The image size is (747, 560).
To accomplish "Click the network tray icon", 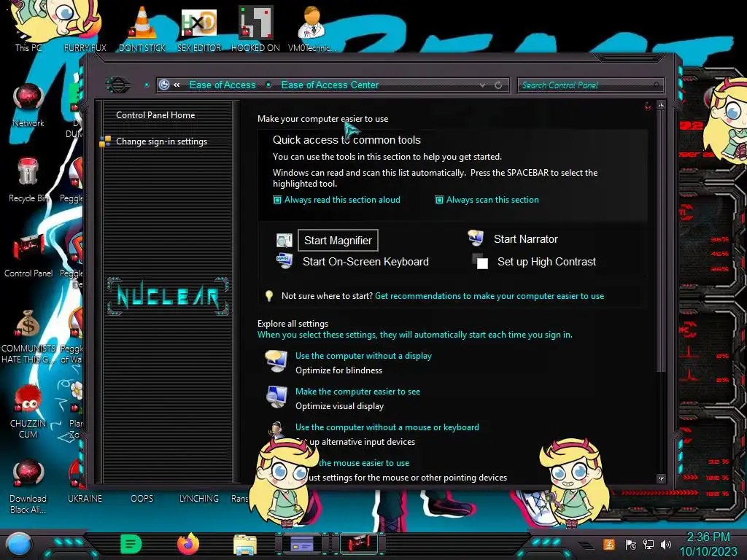I will [x=649, y=544].
